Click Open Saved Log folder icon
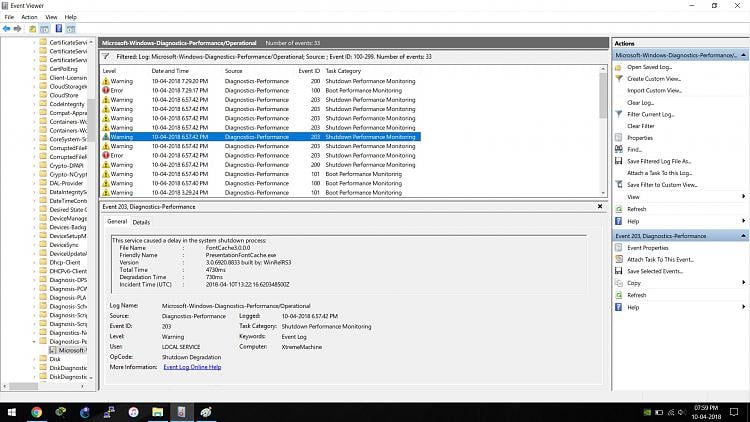This screenshot has width=750, height=422. (618, 67)
